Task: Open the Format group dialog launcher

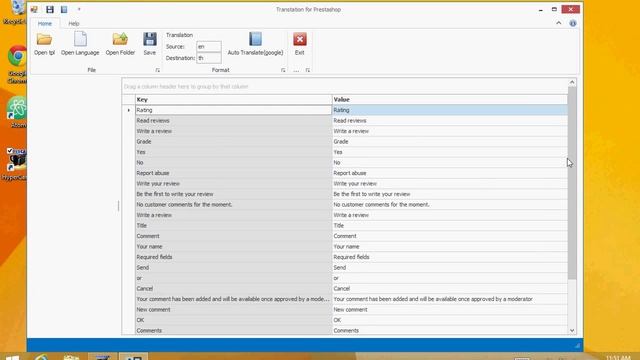Action: 283,70
